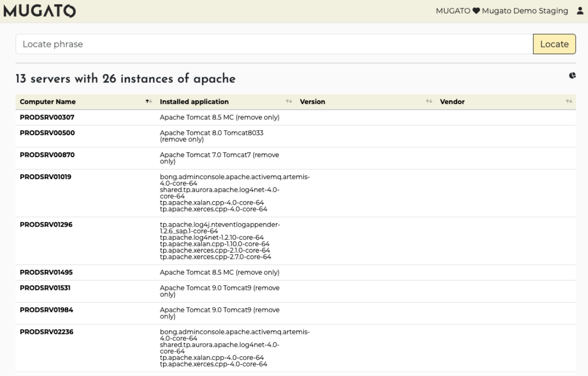The width and height of the screenshot is (588, 376).
Task: Open server PRODSRV01531
Action: (45, 288)
